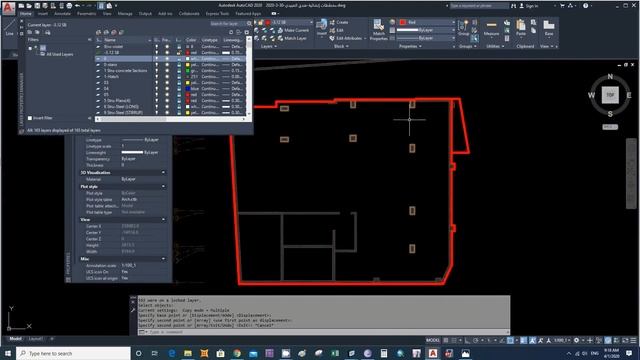The height and width of the screenshot is (360, 640).
Task: Click the Measure tool icon
Action: [x=491, y=25]
